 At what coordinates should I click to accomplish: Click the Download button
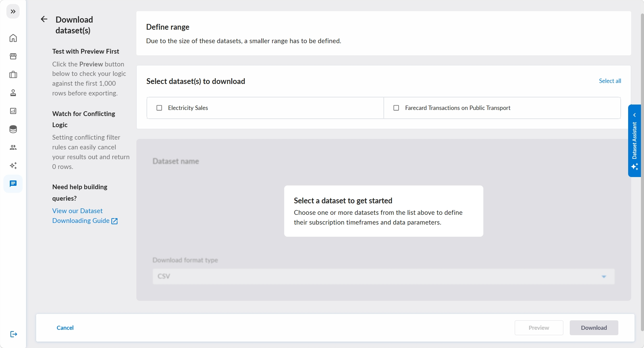594,328
